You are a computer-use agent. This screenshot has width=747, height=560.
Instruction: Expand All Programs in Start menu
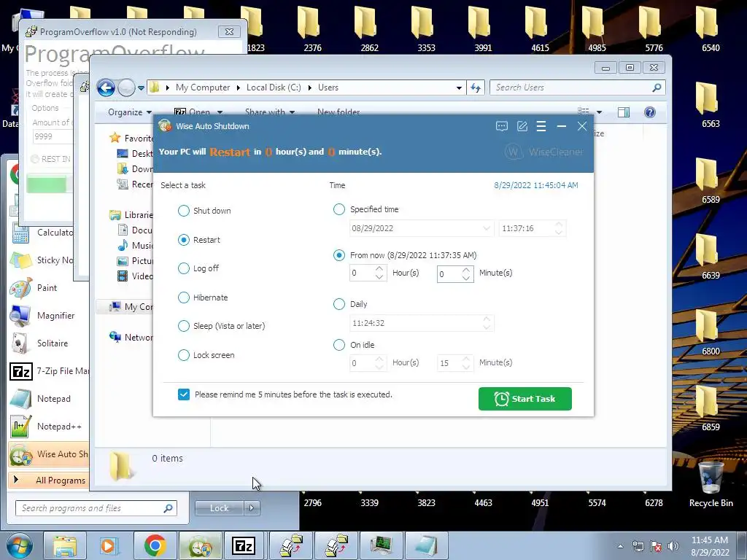coord(49,480)
